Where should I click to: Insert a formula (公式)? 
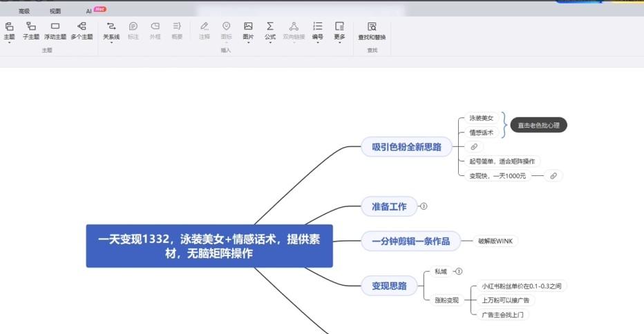270,30
